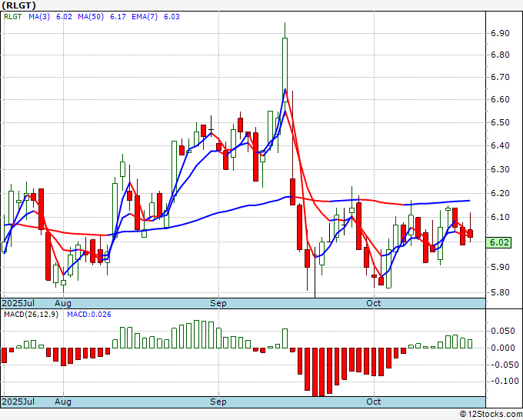The image size is (523, 420).
Task: Click the 6.10 price axis label
Action: [x=500, y=217]
